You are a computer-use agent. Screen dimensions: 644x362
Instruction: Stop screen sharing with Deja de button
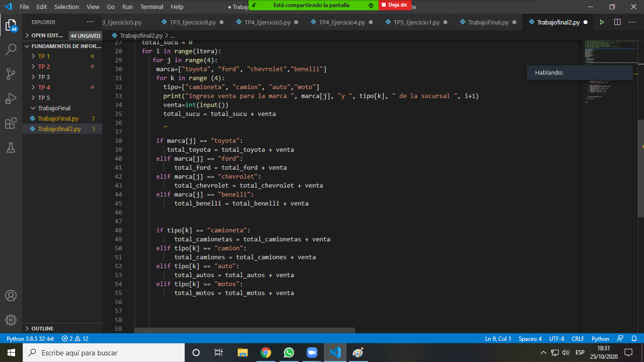click(x=395, y=5)
